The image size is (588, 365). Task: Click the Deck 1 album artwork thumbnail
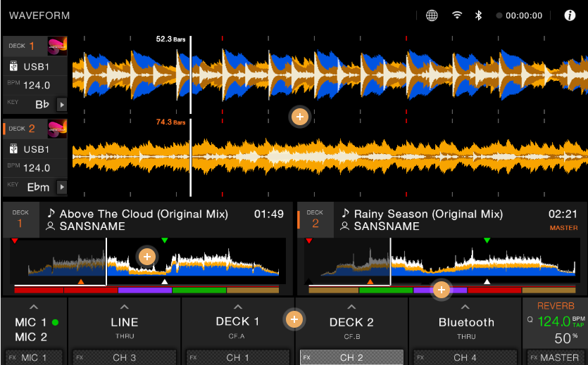pyautogui.click(x=57, y=46)
